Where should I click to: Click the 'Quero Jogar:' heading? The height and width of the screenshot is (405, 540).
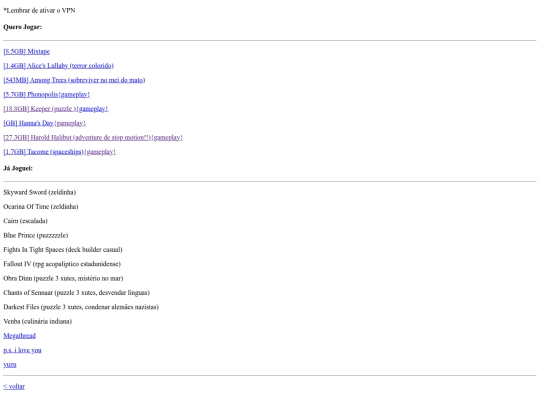pos(22,27)
